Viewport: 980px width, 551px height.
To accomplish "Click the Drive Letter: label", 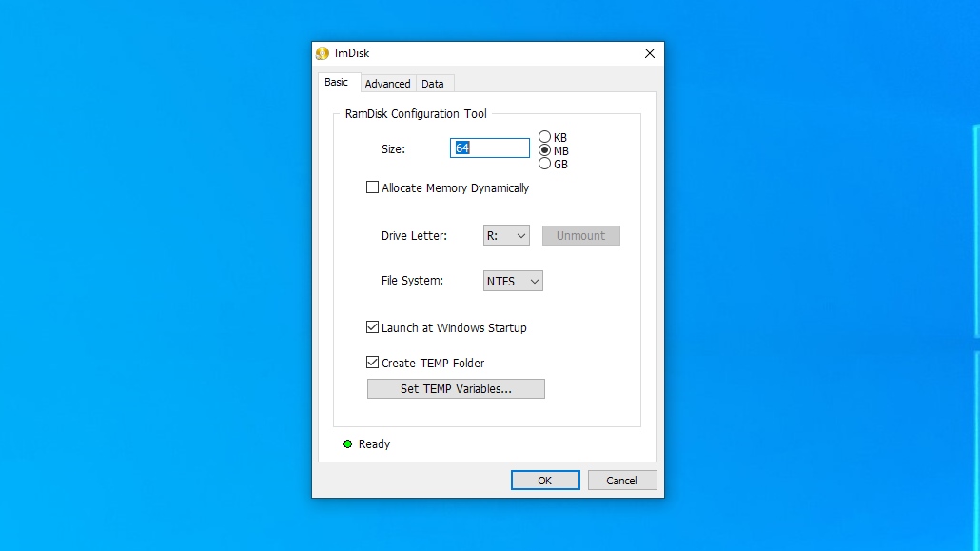I will [x=415, y=236].
